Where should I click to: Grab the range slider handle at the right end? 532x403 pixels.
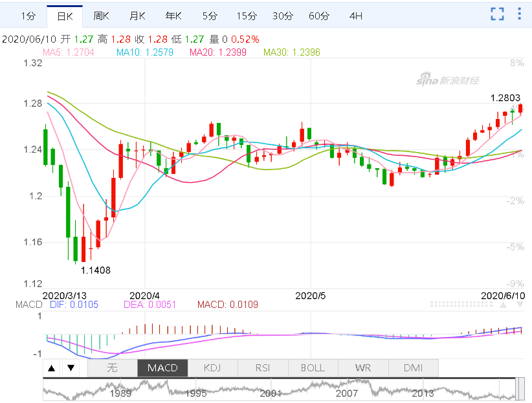[x=519, y=390]
